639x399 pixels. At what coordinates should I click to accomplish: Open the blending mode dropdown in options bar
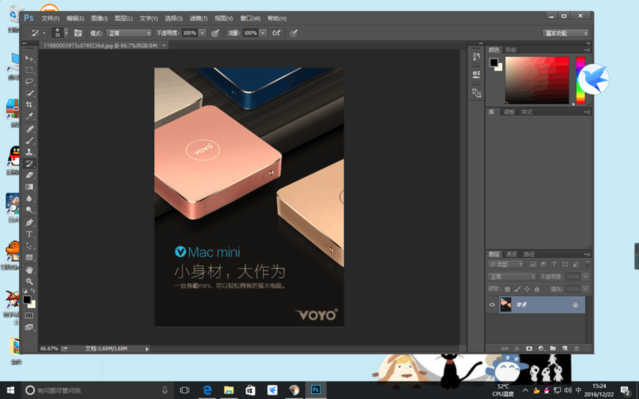click(x=129, y=33)
